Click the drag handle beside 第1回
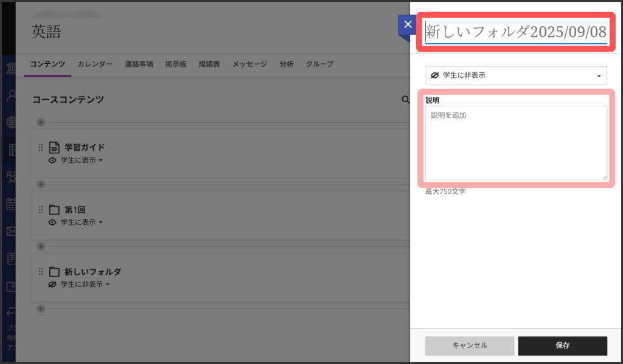The width and height of the screenshot is (623, 364). click(41, 210)
